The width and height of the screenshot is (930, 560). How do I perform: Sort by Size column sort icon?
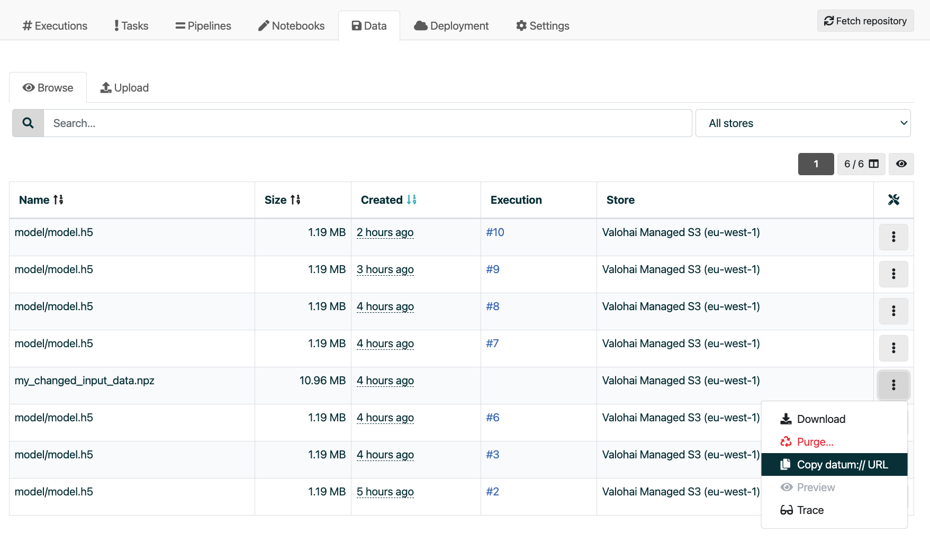295,200
